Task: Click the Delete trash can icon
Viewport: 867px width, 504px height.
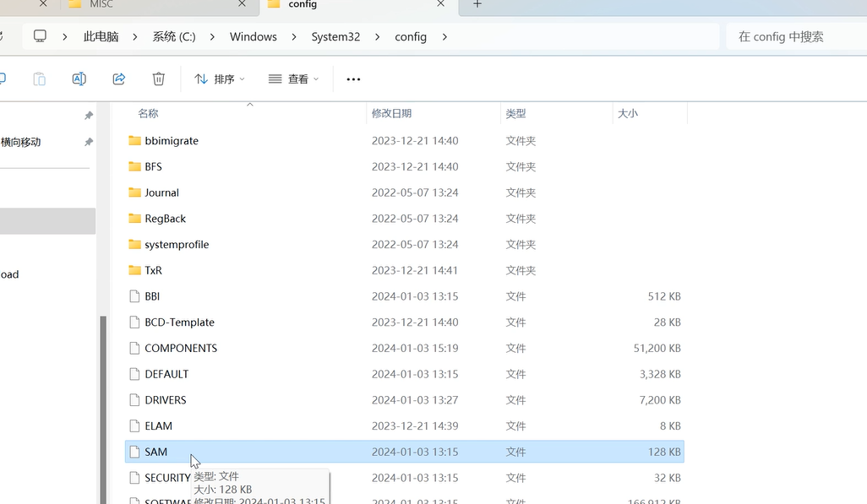Action: coord(158,79)
